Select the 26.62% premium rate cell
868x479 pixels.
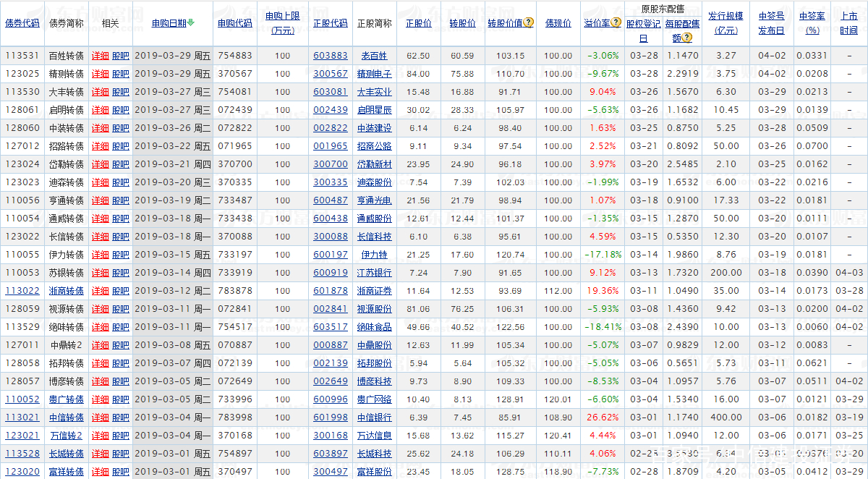click(x=603, y=417)
